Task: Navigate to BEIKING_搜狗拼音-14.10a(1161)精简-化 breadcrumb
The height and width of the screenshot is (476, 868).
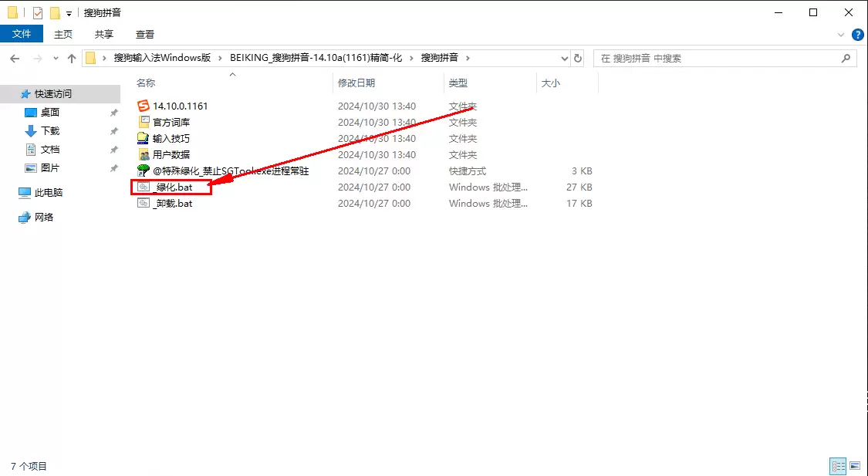Action: 316,58
